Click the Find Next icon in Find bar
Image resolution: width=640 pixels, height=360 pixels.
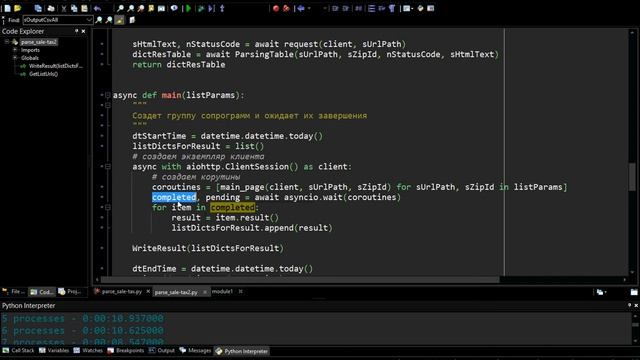99,20
